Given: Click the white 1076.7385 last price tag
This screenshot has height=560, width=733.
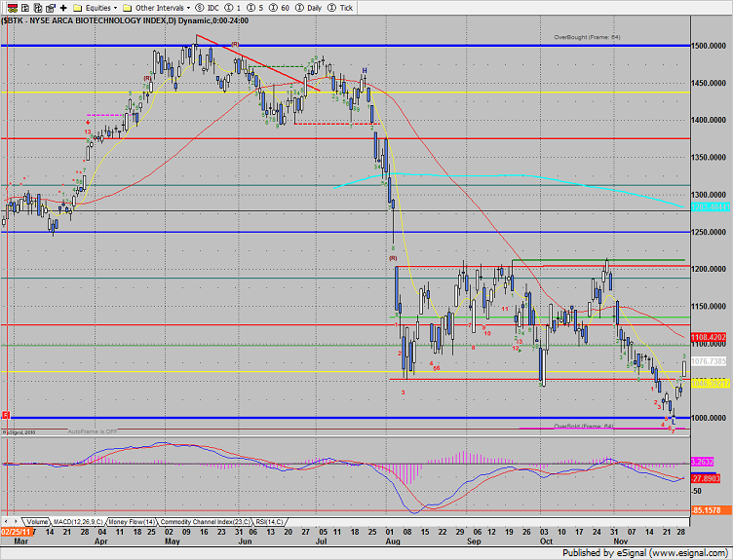Looking at the screenshot, I should click(x=709, y=361).
